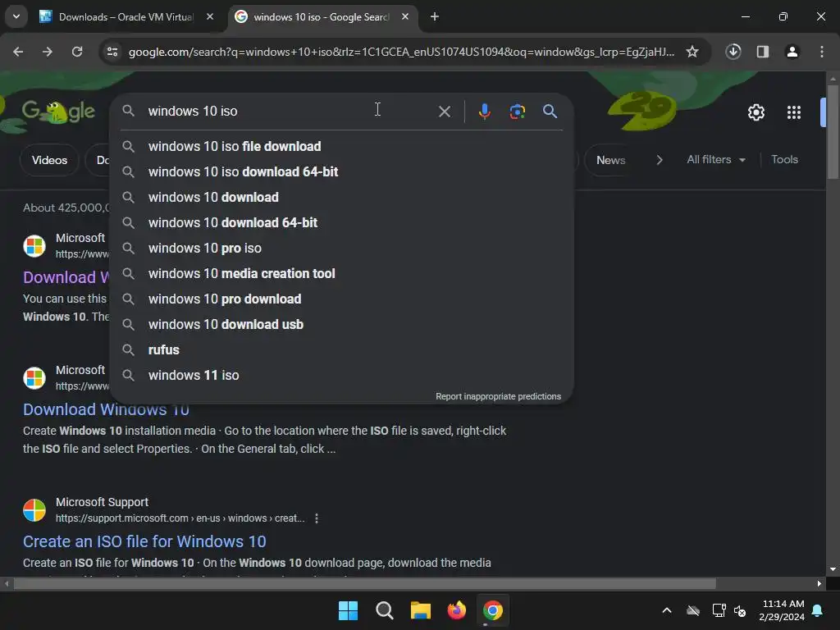The width and height of the screenshot is (840, 630).
Task: Open Chrome three-dot menu
Action: point(822,52)
